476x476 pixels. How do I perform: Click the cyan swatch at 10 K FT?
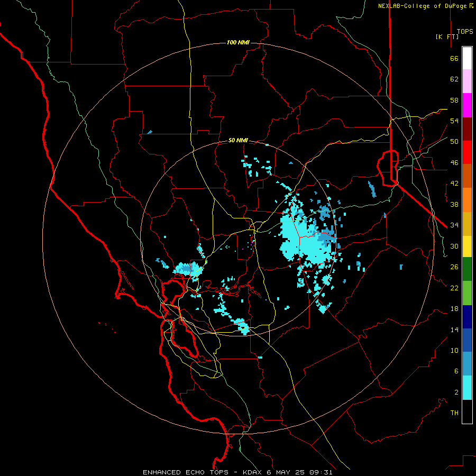(x=467, y=388)
